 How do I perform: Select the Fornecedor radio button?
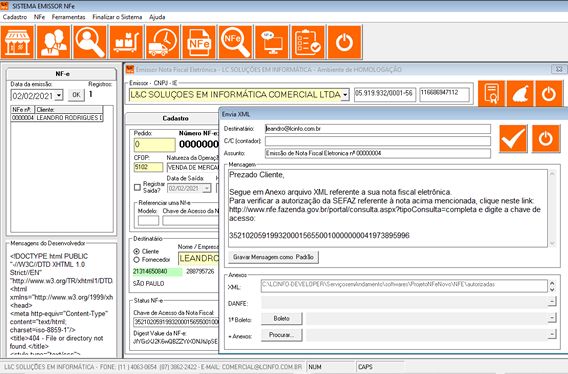[x=137, y=259]
